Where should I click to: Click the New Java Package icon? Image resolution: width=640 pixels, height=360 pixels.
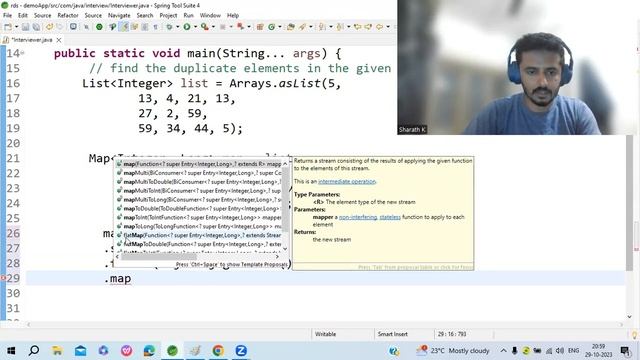[x=260, y=27]
